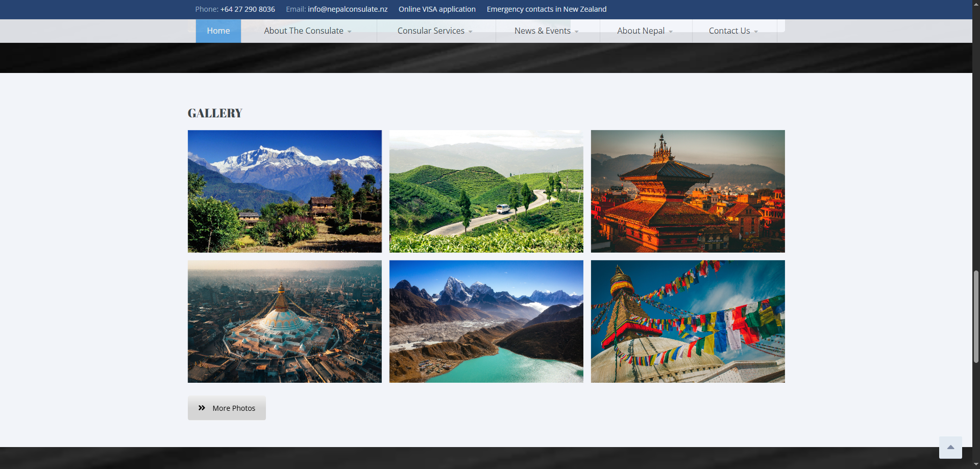Open the Online VISA application link
Image resolution: width=980 pixels, height=469 pixels.
(x=436, y=9)
